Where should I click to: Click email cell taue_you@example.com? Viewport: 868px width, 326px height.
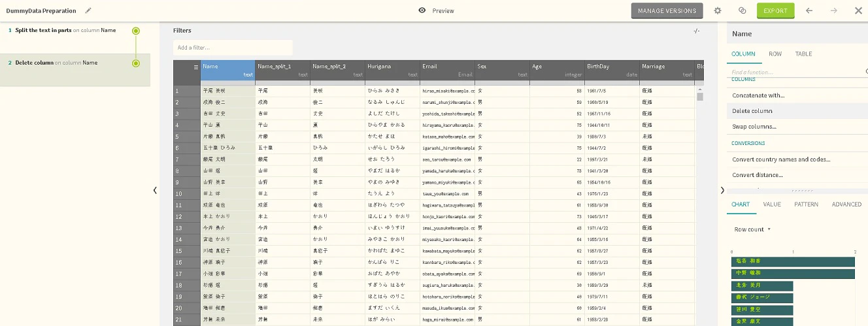447,193
